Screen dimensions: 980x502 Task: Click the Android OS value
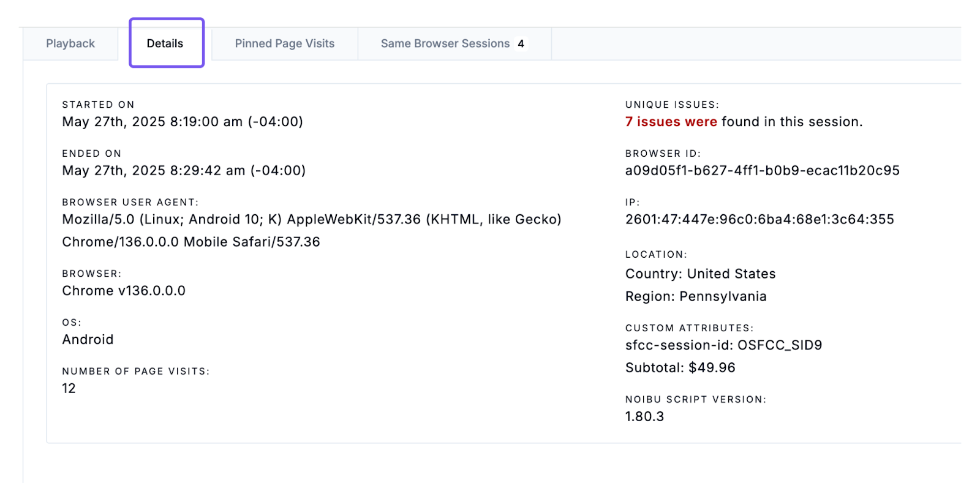coord(88,340)
